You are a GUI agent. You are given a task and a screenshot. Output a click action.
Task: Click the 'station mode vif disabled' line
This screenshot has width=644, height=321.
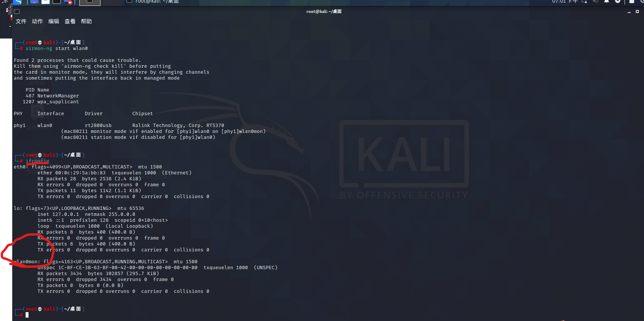(138, 137)
